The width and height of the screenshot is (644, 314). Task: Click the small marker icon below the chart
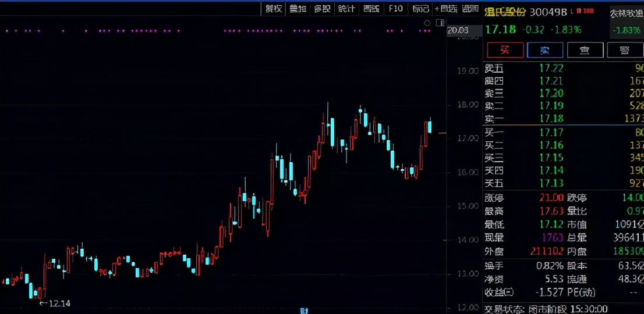coord(305,311)
